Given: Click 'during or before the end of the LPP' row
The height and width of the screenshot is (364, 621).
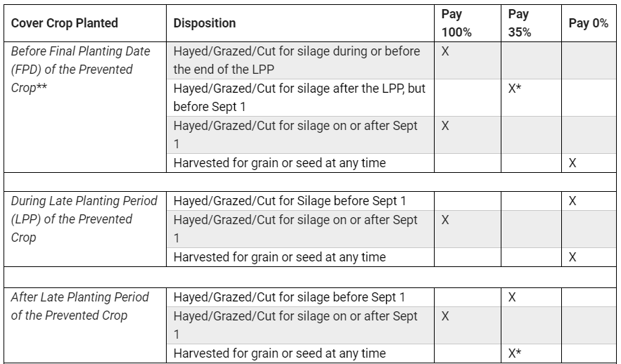Looking at the screenshot, I should (x=300, y=60).
